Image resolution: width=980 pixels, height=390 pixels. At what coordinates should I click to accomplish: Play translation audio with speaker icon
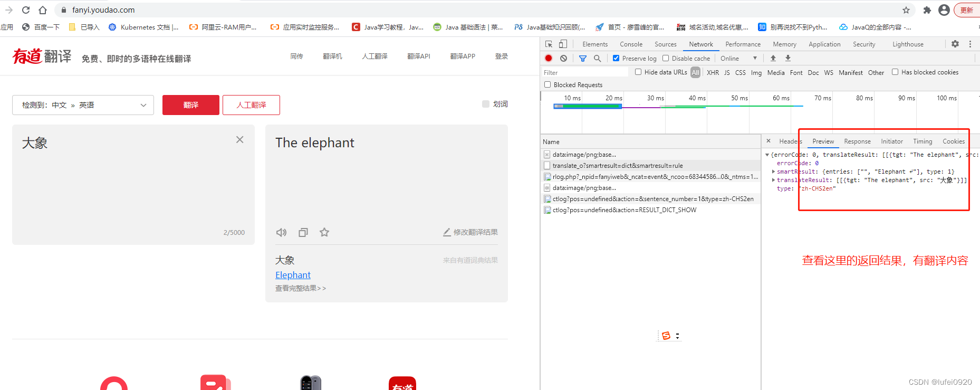point(282,232)
